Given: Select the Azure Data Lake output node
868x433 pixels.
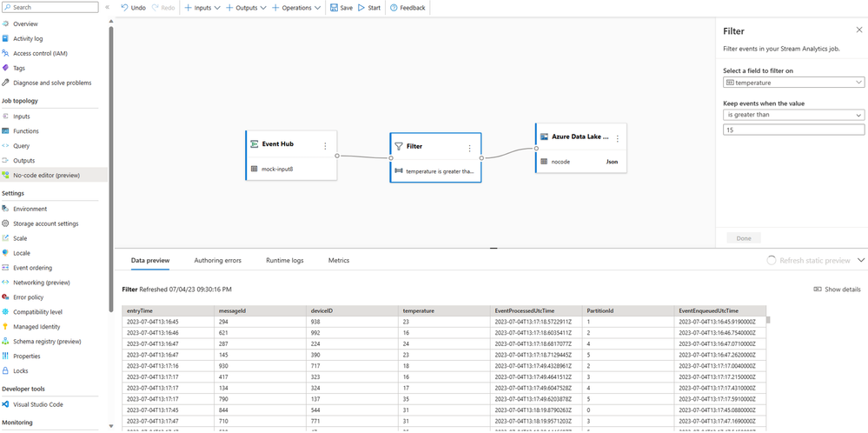Looking at the screenshot, I should point(580,148).
